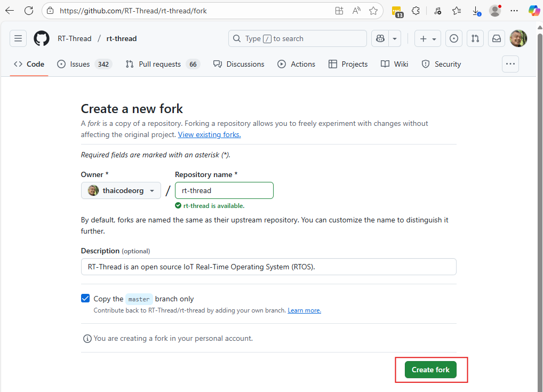Click the green Create fork button
The image size is (543, 392).
pyautogui.click(x=430, y=370)
